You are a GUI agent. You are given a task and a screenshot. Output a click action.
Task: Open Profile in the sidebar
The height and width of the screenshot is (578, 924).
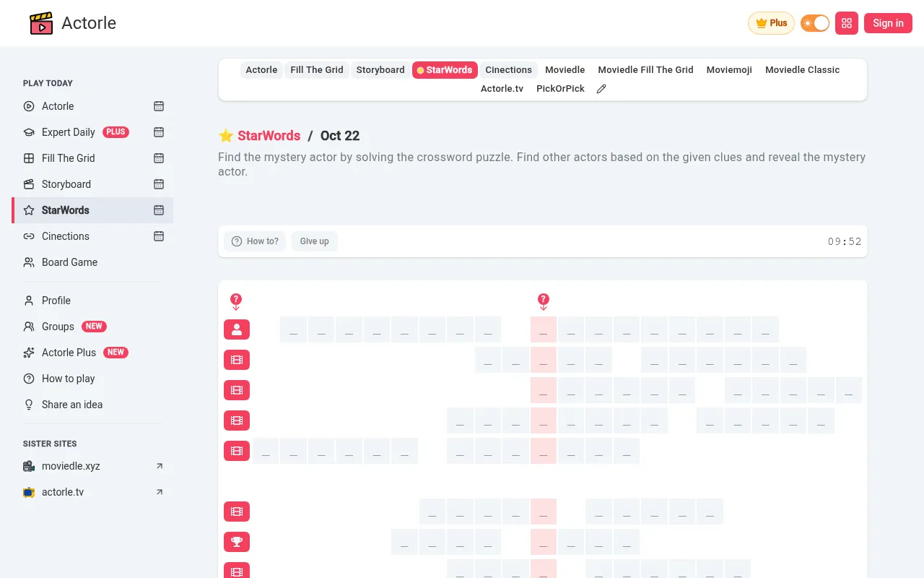coord(92,301)
